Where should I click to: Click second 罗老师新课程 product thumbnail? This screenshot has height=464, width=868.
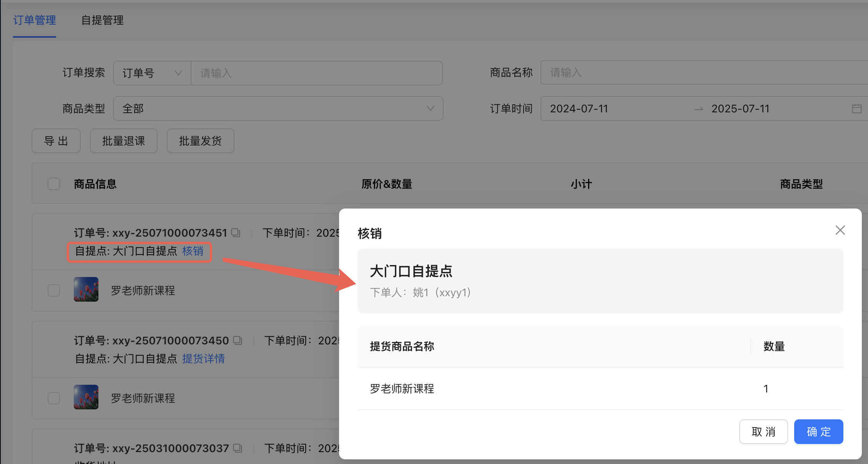[86, 397]
